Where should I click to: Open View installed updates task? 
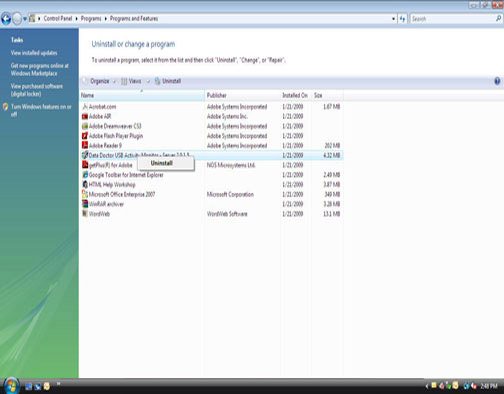[34, 53]
